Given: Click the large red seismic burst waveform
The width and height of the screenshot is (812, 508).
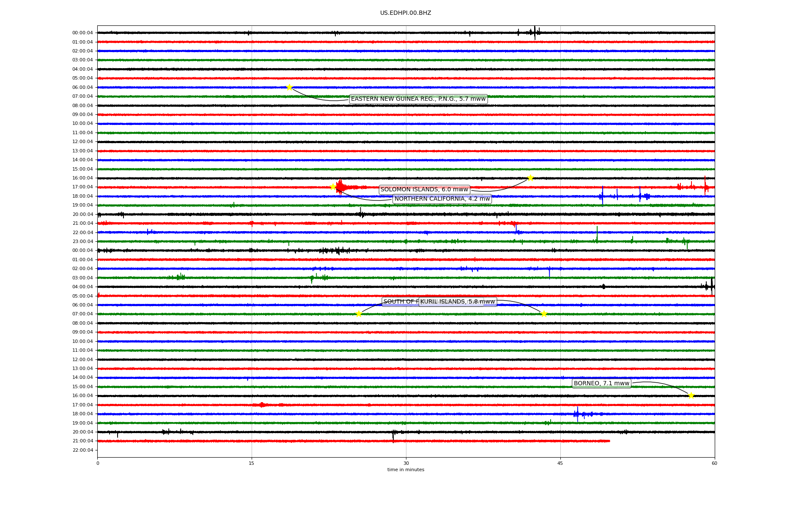Looking at the screenshot, I should 341,187.
